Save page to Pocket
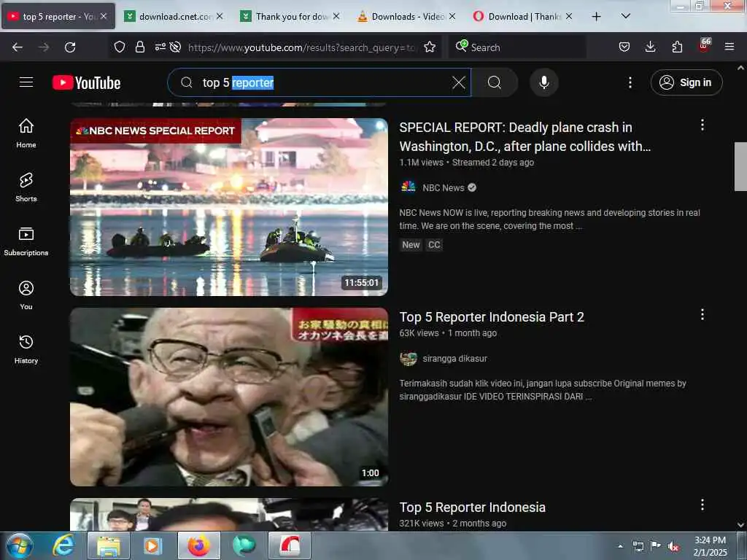This screenshot has width=747, height=560. click(624, 47)
